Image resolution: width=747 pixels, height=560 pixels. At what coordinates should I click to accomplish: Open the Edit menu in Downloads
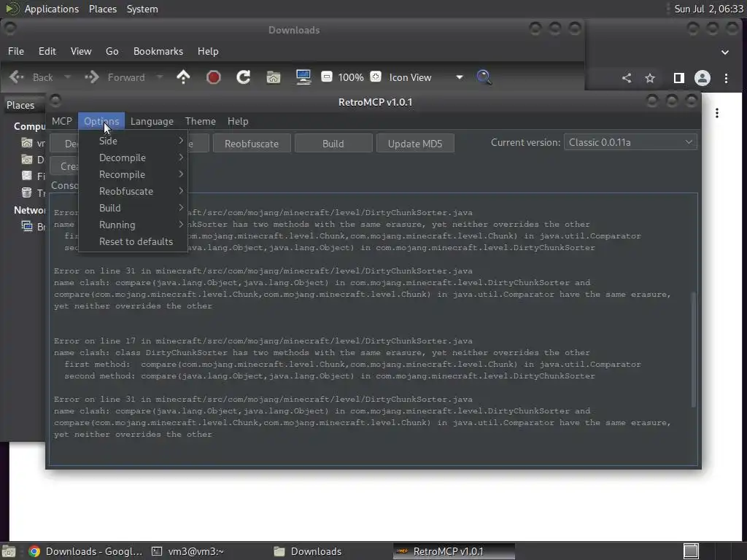(47, 51)
